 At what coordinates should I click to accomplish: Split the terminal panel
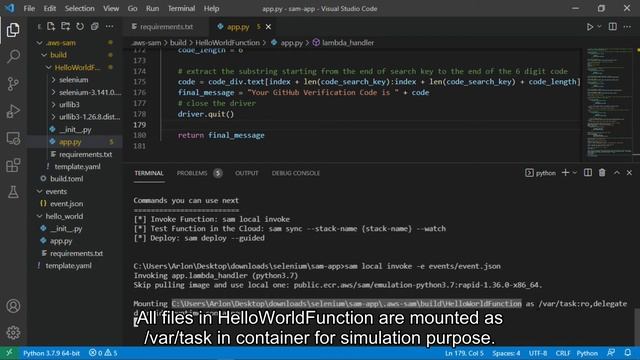click(x=588, y=173)
